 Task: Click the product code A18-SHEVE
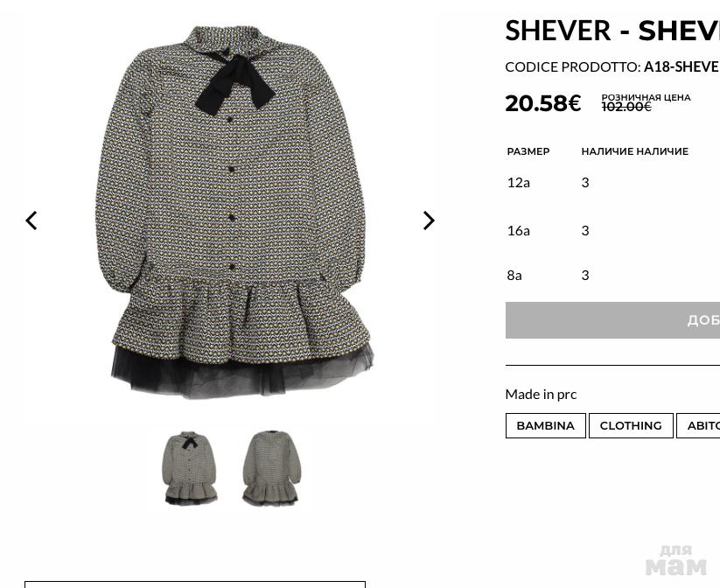[682, 67]
